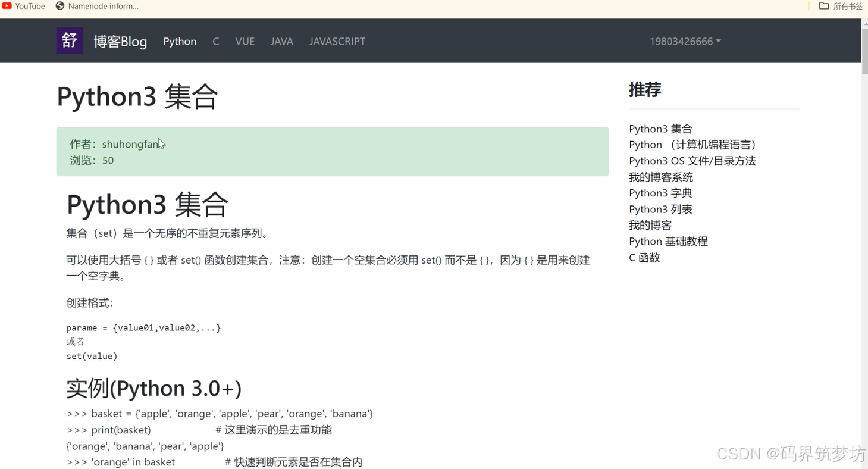Screen dimensions: 868x469
Task: Open recommended post Python 基础教程
Action: (668, 241)
